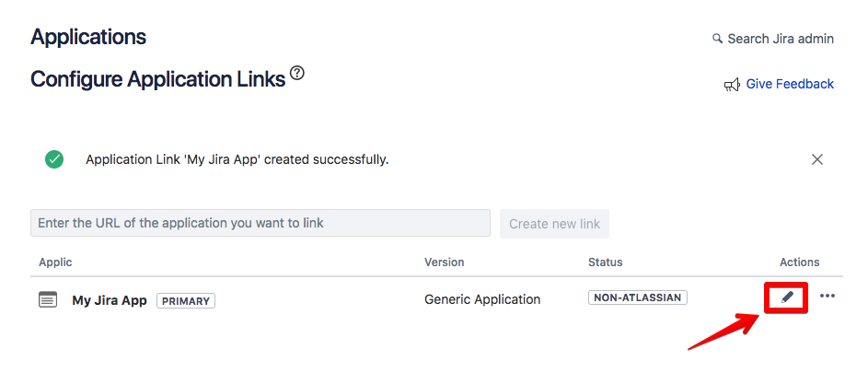Click the Actions column header
Image resolution: width=868 pixels, height=373 pixels.
[x=799, y=262]
